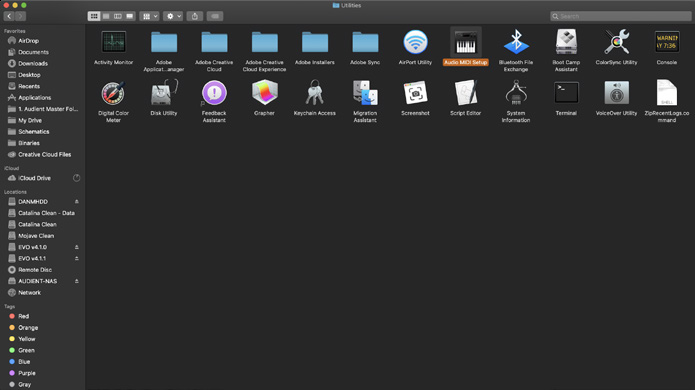Viewport: 695px width, 390px height.
Task: Select the Grapher app icon
Action: [x=265, y=92]
